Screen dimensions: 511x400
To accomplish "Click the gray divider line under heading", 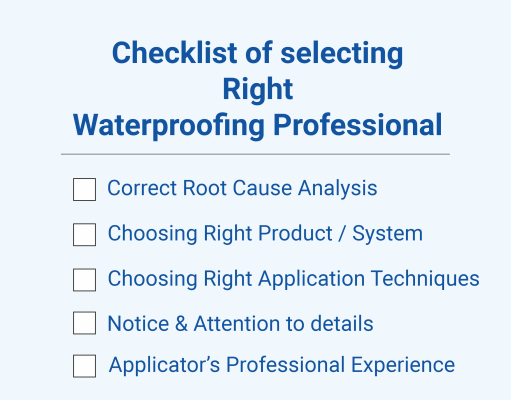I will tap(255, 154).
